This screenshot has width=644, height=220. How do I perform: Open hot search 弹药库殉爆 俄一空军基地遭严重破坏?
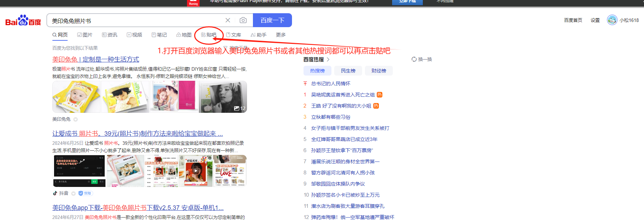353,217
